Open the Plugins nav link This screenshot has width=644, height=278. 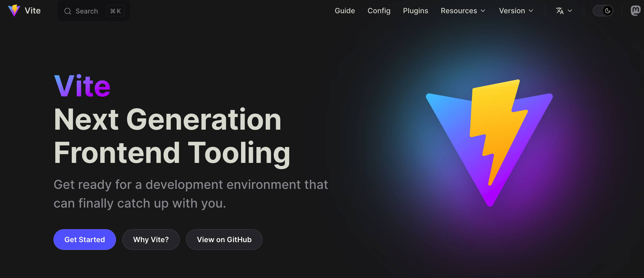tap(415, 11)
